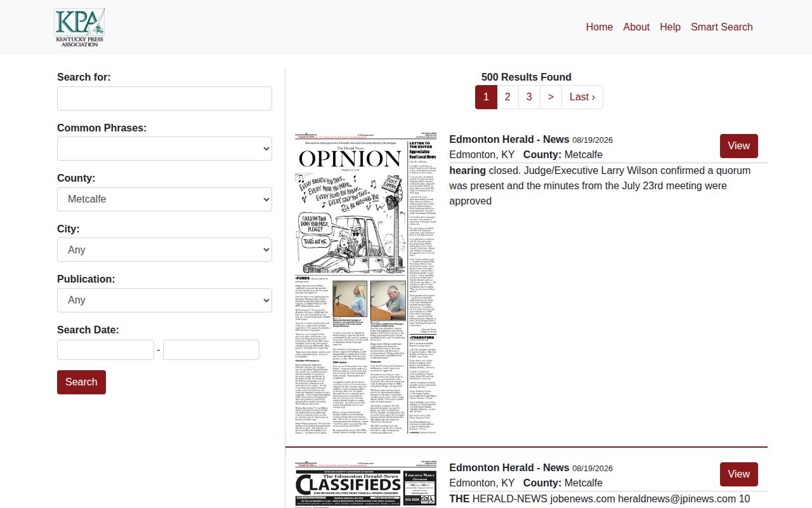Click the '500 Results Found' text
Viewport: 812px width, 508px height.
527,77
